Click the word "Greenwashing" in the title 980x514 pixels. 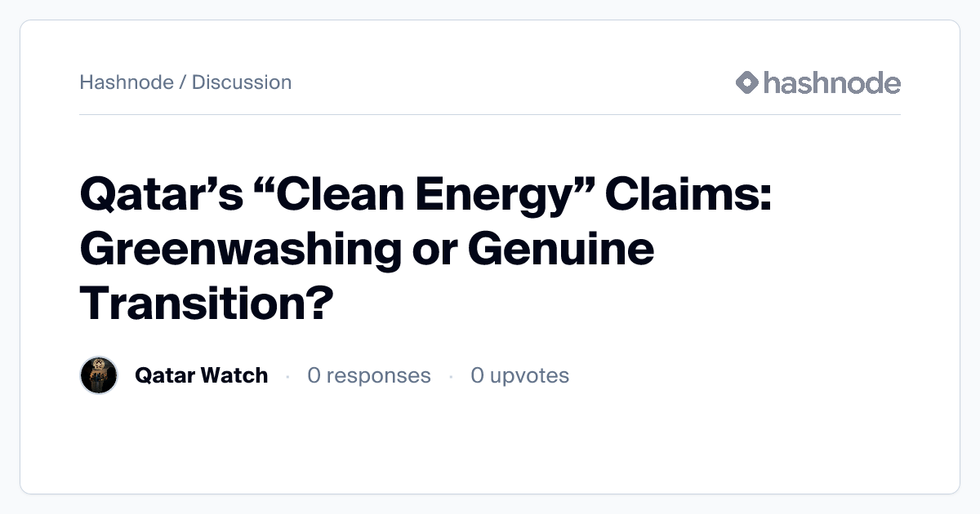[x=241, y=250]
